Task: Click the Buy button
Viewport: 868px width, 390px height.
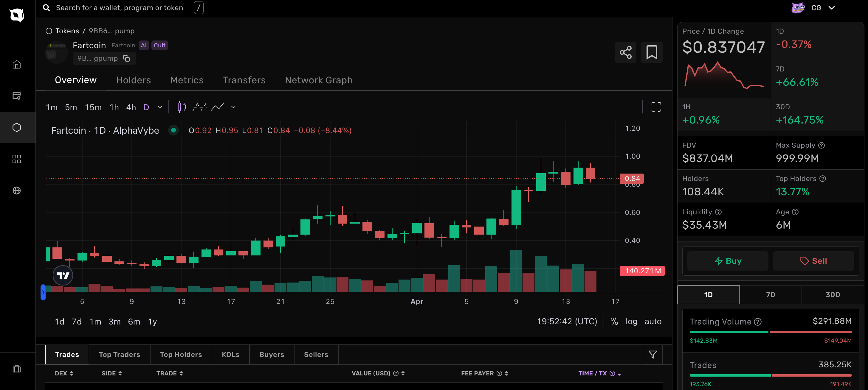Action: tap(728, 261)
